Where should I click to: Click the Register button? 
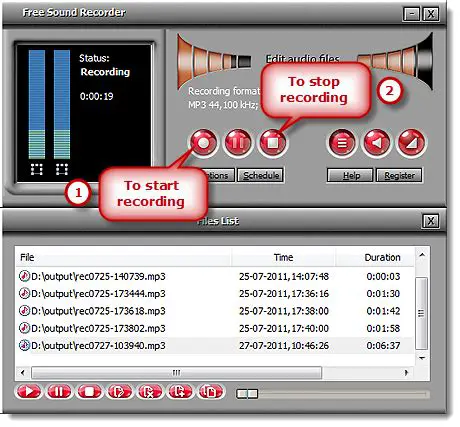399,175
